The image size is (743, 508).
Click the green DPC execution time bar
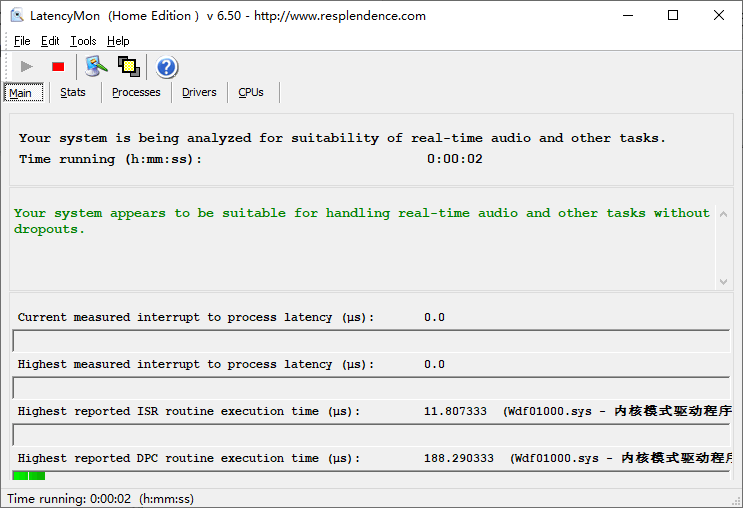click(x=29, y=476)
